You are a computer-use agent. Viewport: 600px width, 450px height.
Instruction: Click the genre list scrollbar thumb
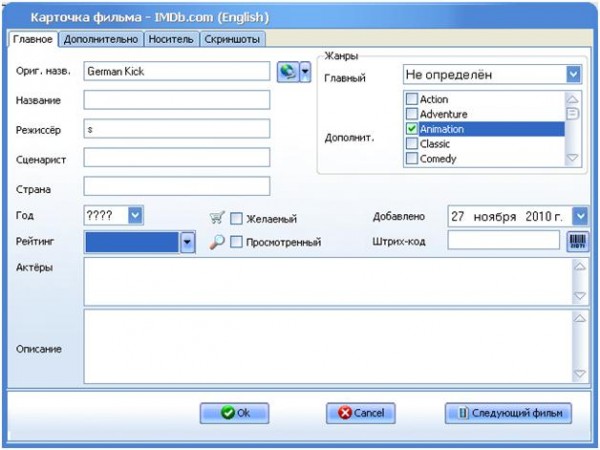(x=572, y=114)
